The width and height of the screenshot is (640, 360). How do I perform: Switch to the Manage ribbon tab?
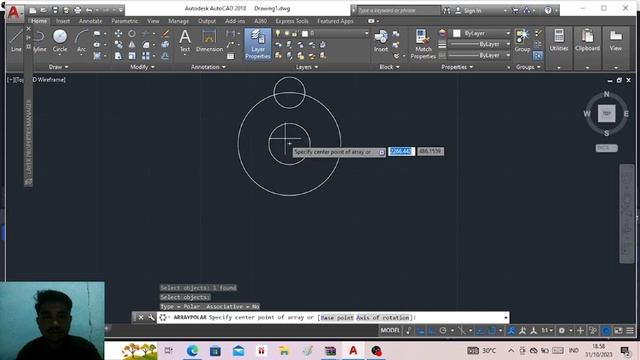pos(178,21)
